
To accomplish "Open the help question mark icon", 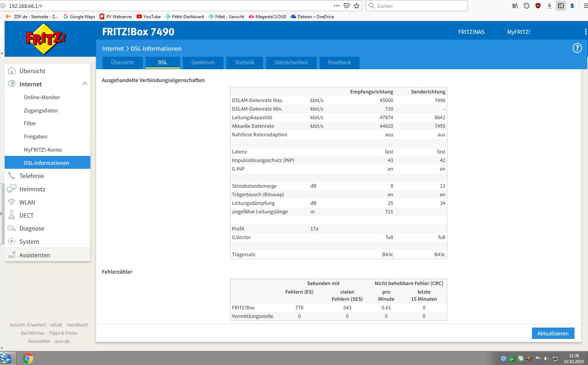I will point(577,48).
